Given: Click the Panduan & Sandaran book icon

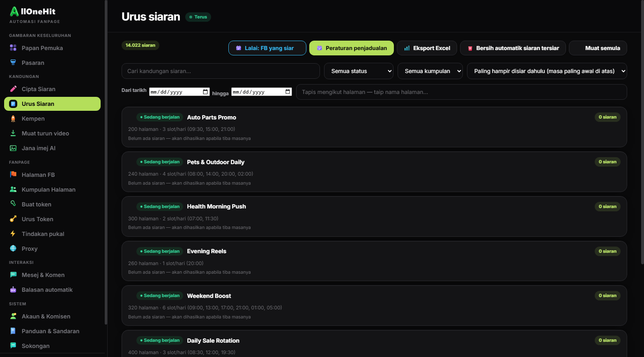Looking at the screenshot, I should point(13,331).
